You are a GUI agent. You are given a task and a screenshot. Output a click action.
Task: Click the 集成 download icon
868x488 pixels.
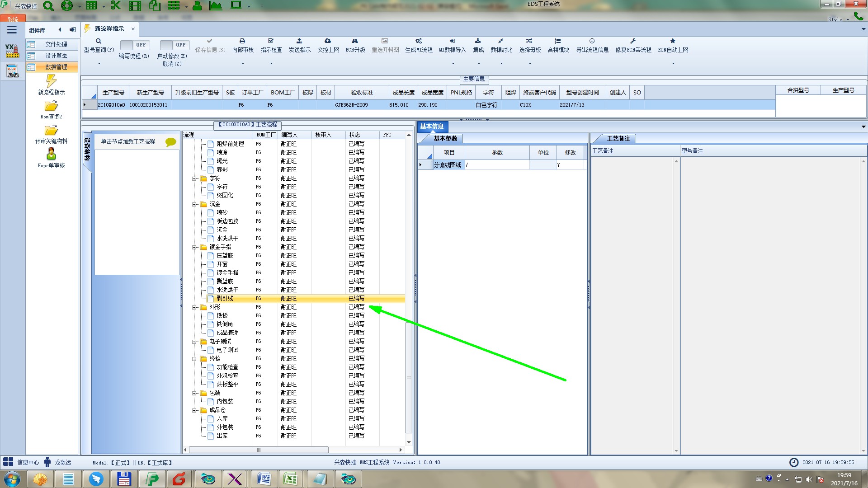478,41
